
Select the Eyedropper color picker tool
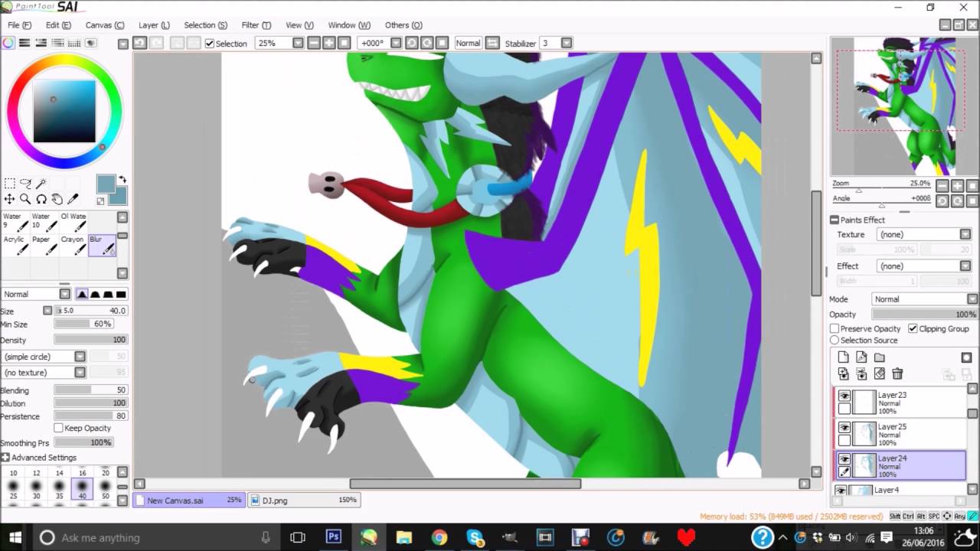(73, 199)
